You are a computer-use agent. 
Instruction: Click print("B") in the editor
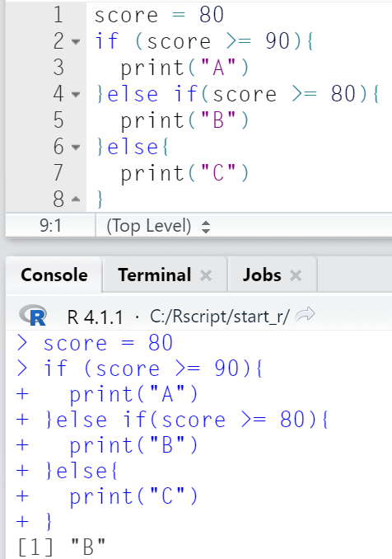pos(184,120)
